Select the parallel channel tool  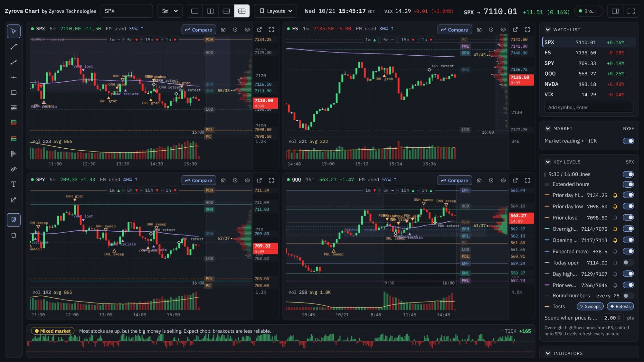click(x=14, y=169)
